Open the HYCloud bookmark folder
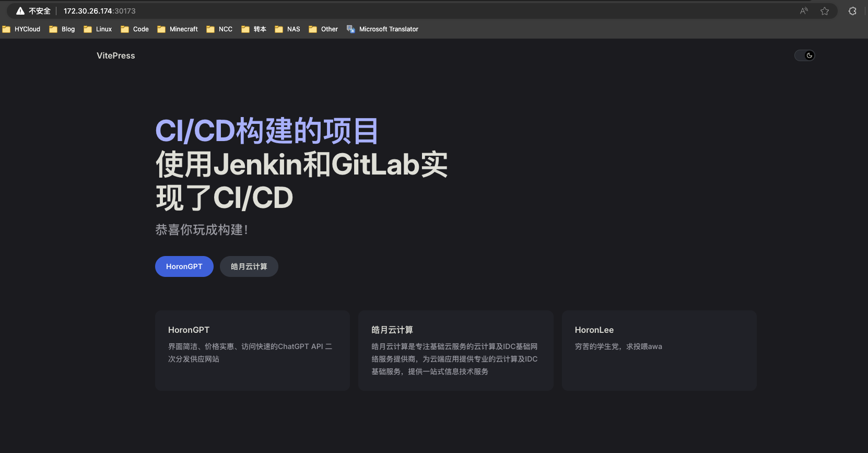This screenshot has width=868, height=453. [21, 29]
